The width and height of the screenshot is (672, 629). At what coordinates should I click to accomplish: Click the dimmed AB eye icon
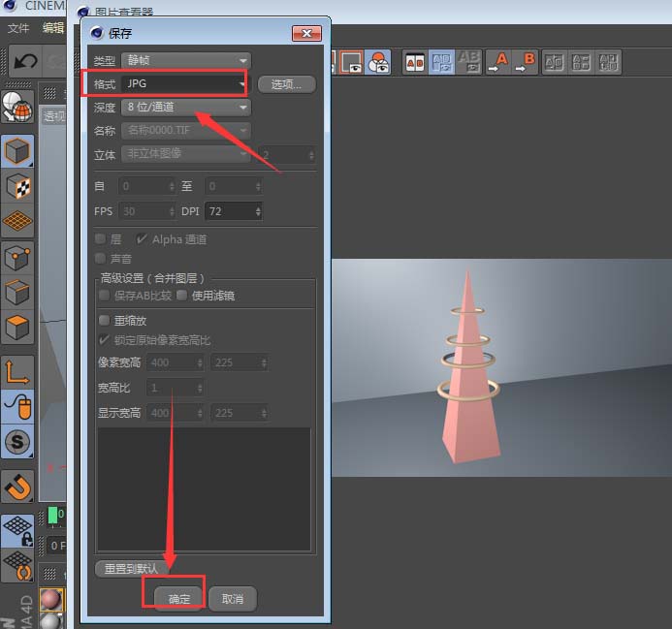tap(469, 63)
